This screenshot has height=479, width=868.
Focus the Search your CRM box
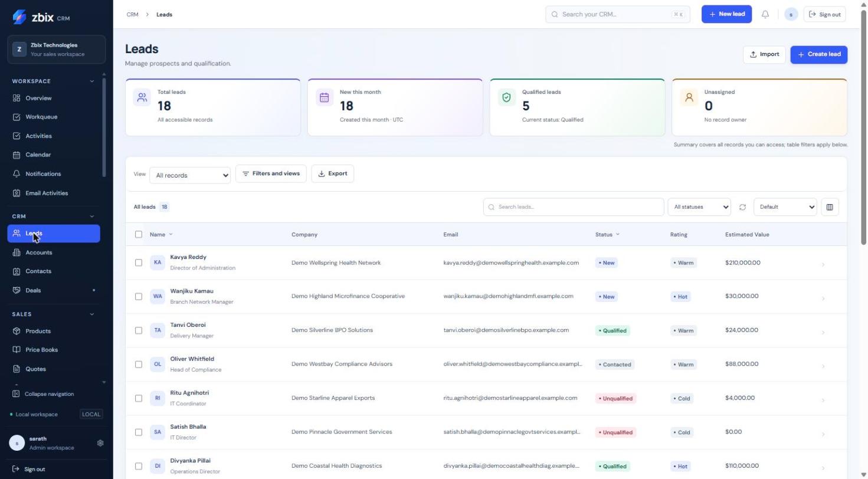(618, 14)
